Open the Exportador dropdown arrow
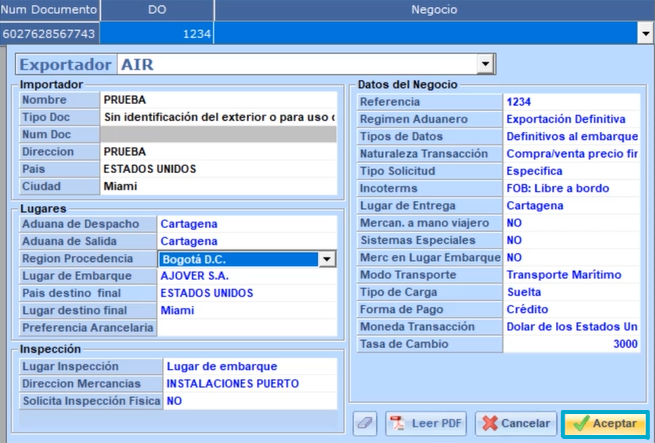The image size is (655, 443). (486, 65)
